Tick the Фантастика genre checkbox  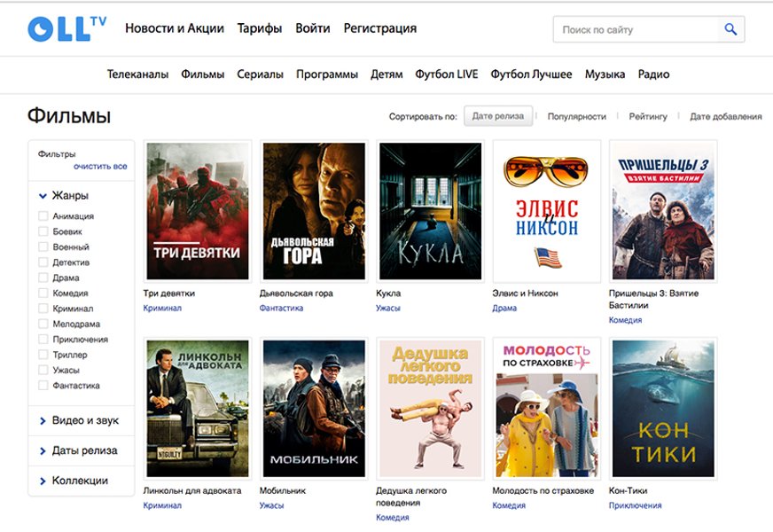[x=43, y=386]
